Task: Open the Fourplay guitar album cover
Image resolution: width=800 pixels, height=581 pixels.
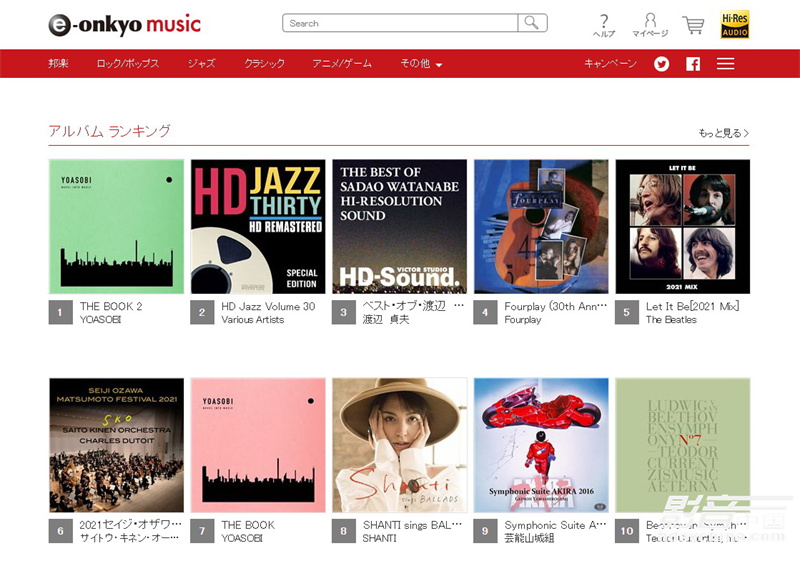Action: tap(541, 226)
